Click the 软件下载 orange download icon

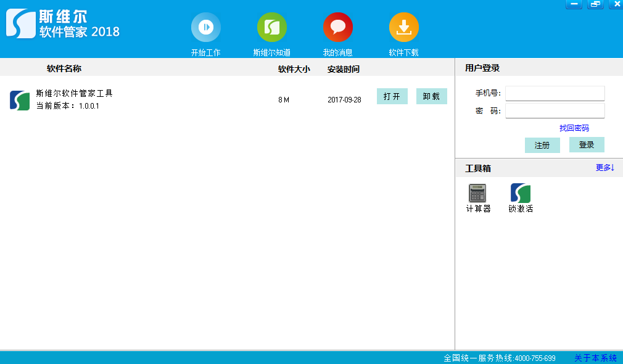(403, 27)
